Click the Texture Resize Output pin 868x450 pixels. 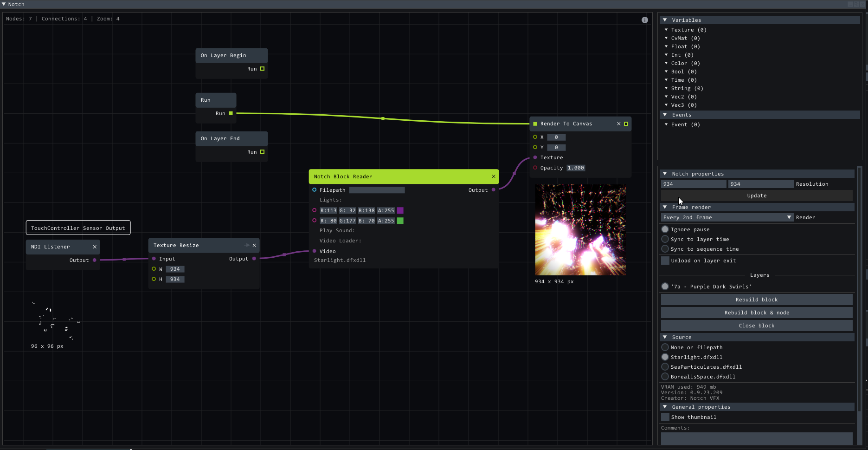[254, 259]
